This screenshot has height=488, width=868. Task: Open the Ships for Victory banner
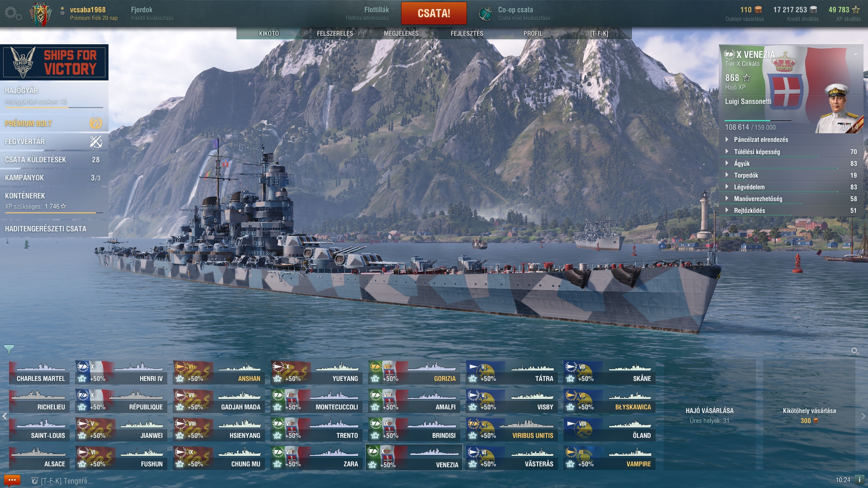pyautogui.click(x=54, y=62)
